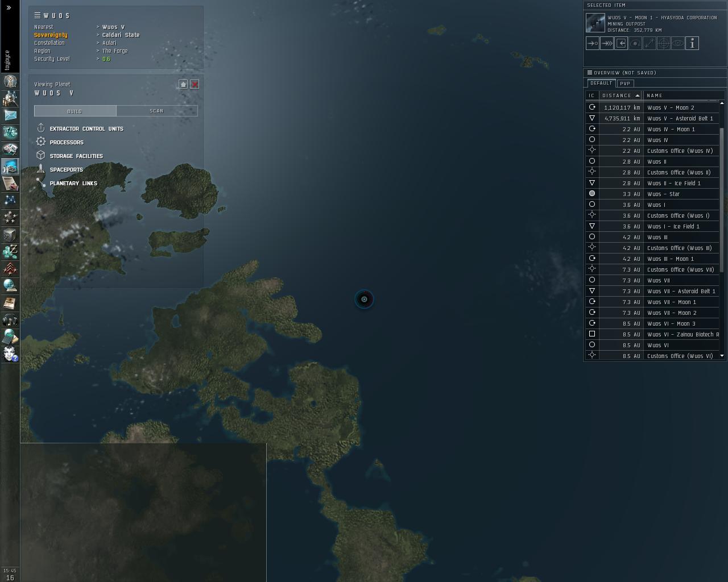
Task: Click the Keep at Range diagonal arrow icon
Action: pos(650,43)
